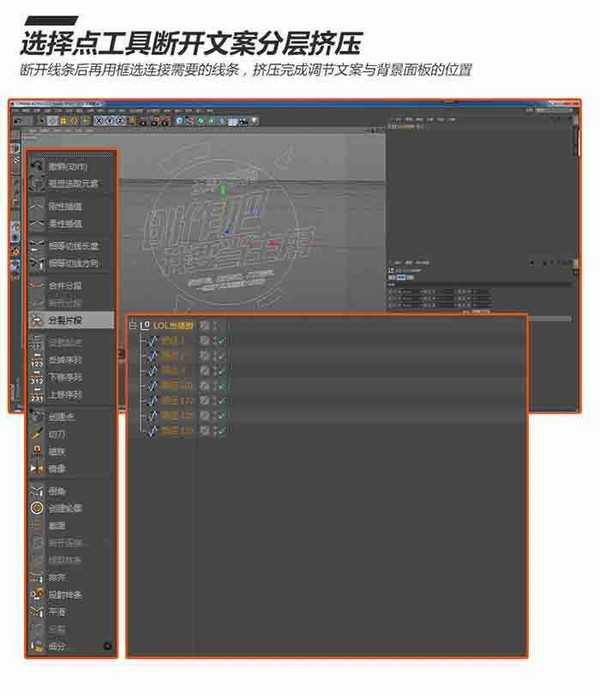Select the Scale tool in top toolbar

[x=74, y=120]
